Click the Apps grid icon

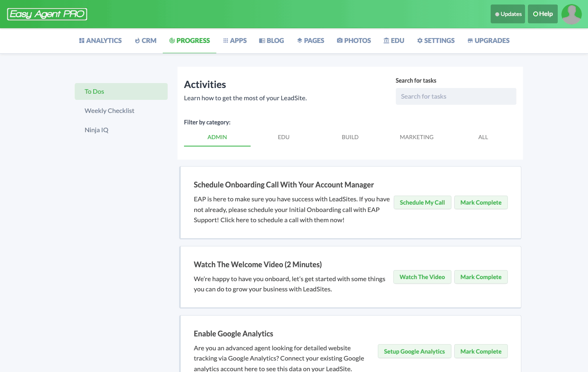226,41
